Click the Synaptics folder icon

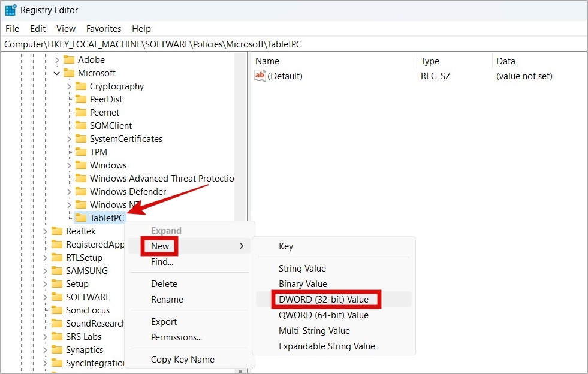(x=56, y=349)
